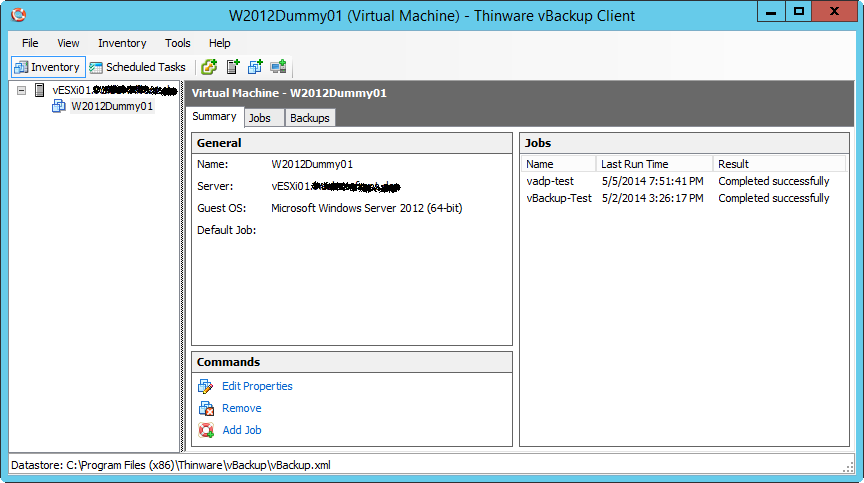Collapse the vESXi01 host tree node

[21, 90]
